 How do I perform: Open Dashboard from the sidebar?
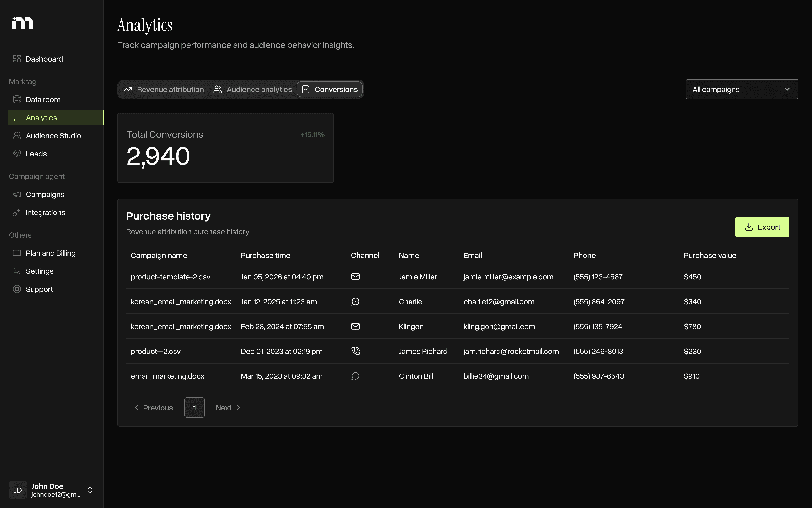coord(56,59)
